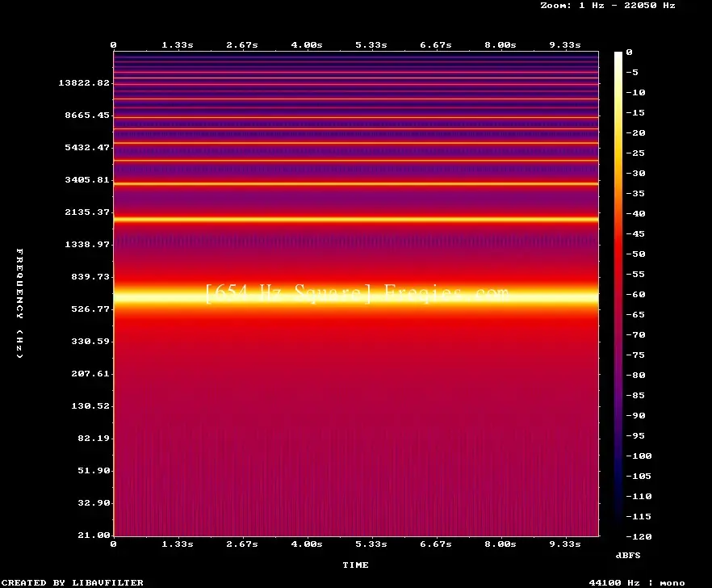Click the harmonic line near 3405.81 Hz
The height and width of the screenshot is (588, 712).
click(356, 183)
